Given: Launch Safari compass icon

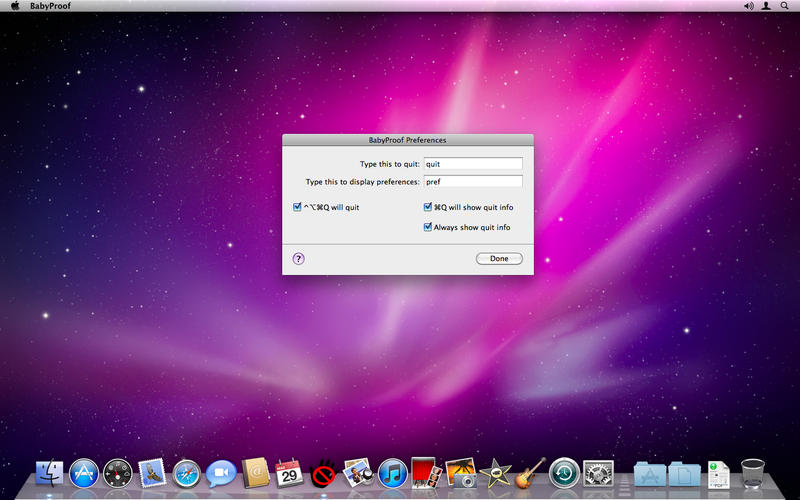Looking at the screenshot, I should pos(186,473).
